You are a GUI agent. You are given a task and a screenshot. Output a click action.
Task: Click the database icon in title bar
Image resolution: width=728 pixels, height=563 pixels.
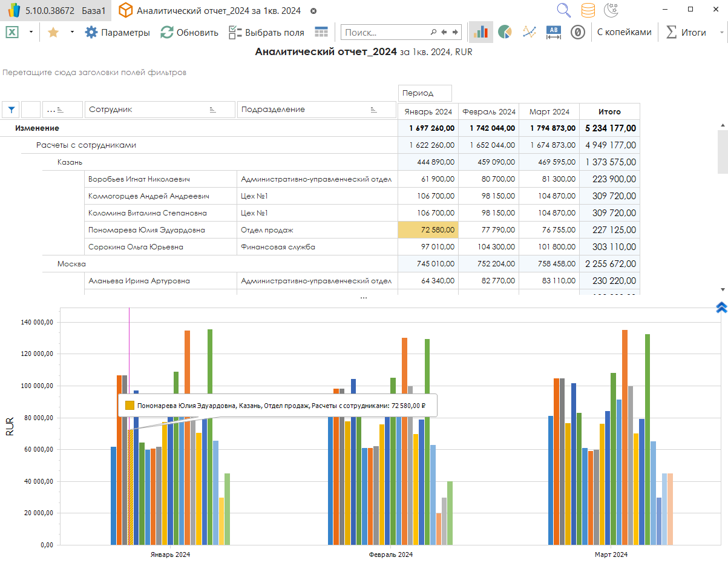588,10
